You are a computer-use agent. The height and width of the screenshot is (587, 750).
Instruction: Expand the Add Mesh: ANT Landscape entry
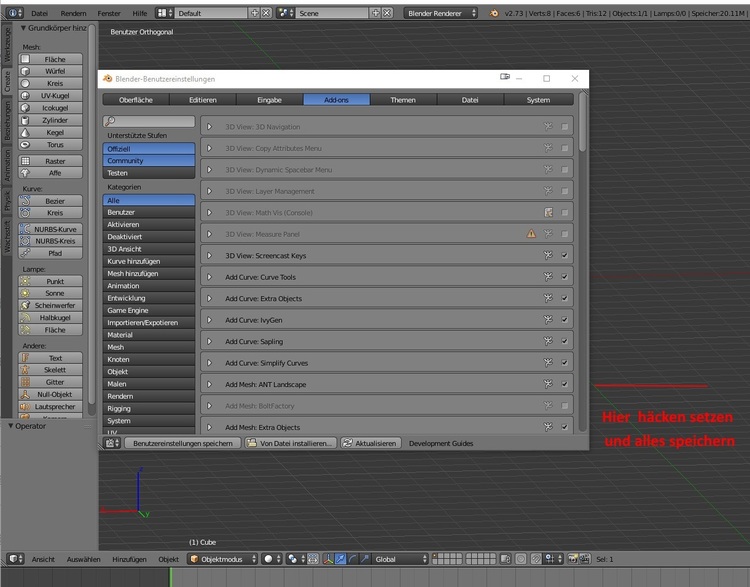(210, 384)
